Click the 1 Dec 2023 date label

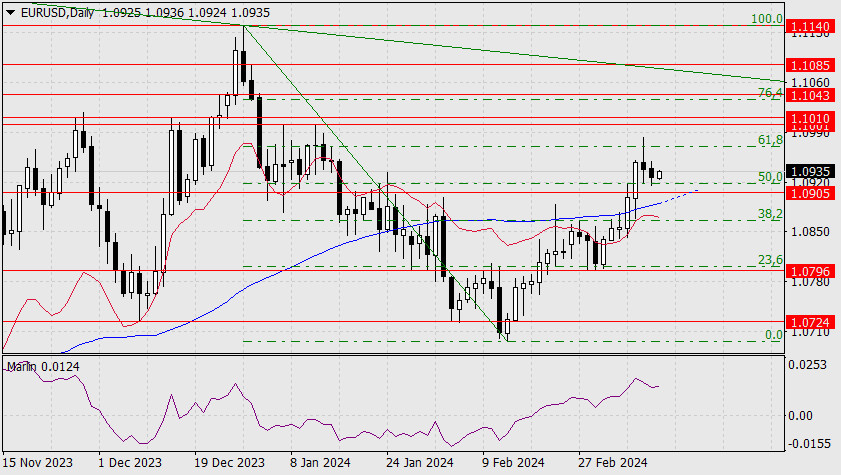[x=130, y=463]
